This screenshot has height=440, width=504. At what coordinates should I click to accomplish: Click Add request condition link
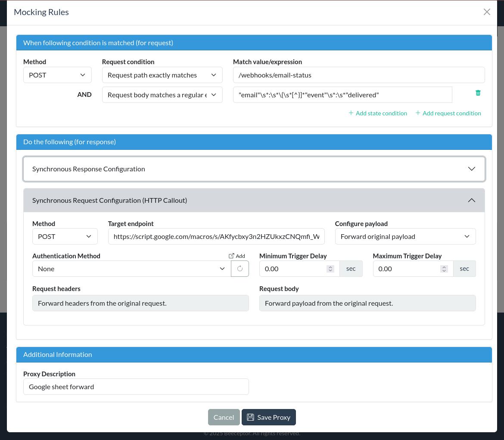448,113
